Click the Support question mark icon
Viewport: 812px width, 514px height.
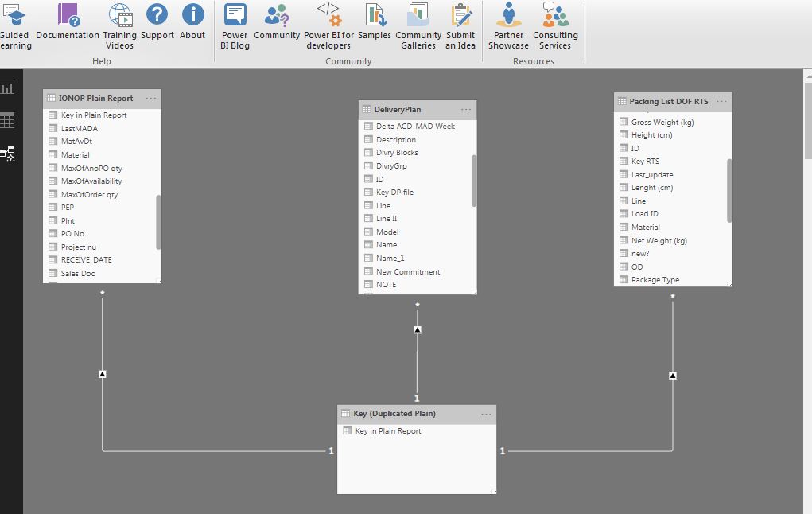click(157, 14)
